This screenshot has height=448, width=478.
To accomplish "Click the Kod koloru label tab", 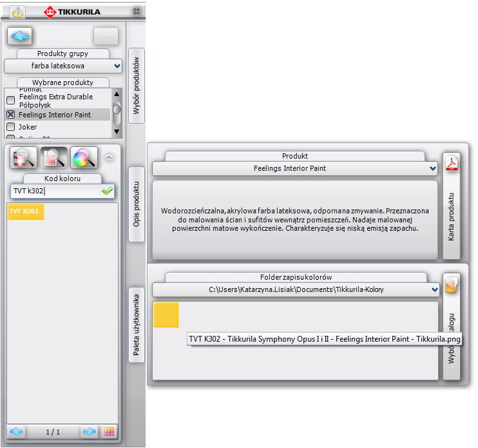I will tap(62, 179).
